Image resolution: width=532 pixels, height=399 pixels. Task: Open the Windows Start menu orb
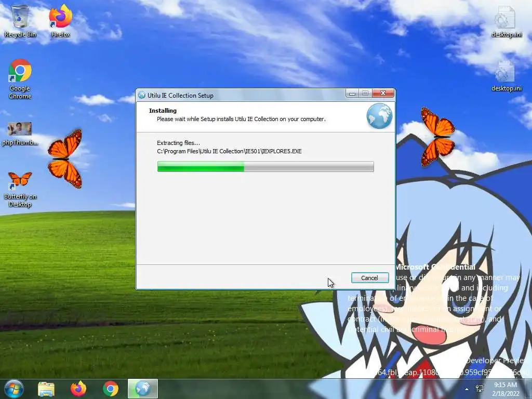(14, 389)
